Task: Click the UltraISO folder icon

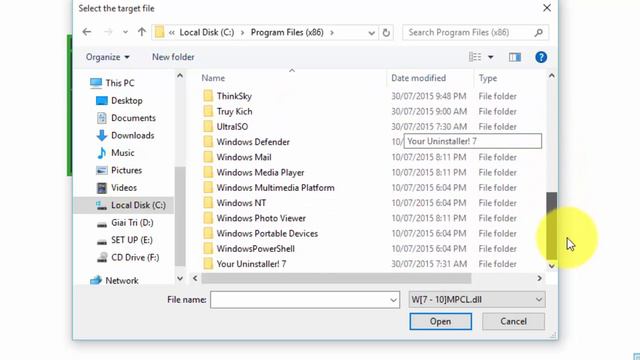Action: pyautogui.click(x=208, y=127)
